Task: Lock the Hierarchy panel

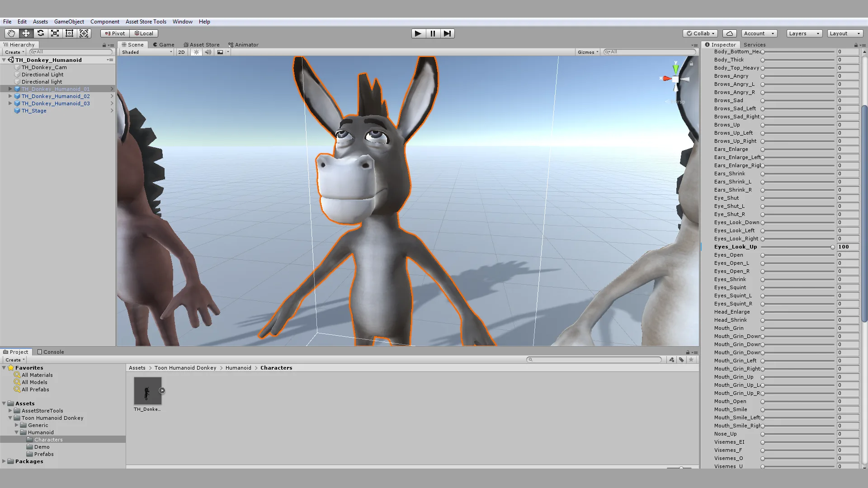Action: (104, 45)
